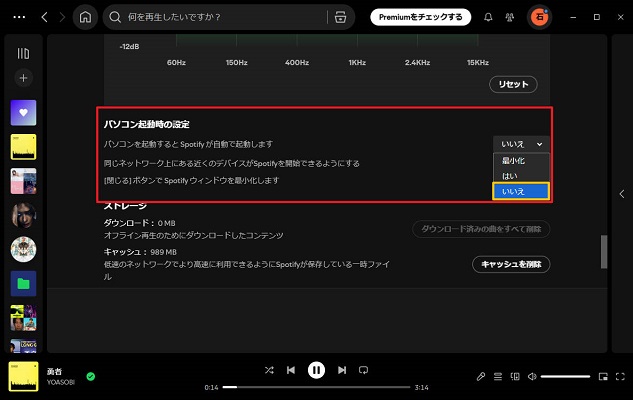Click the 1KHz equalizer band label
633x400 pixels.
pos(357,63)
